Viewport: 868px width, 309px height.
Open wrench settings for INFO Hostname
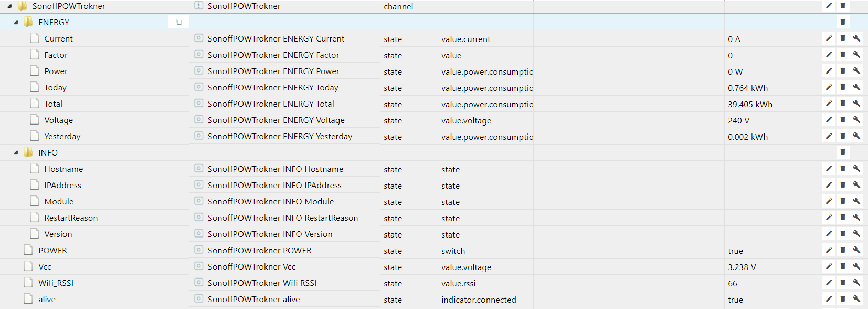(x=856, y=169)
